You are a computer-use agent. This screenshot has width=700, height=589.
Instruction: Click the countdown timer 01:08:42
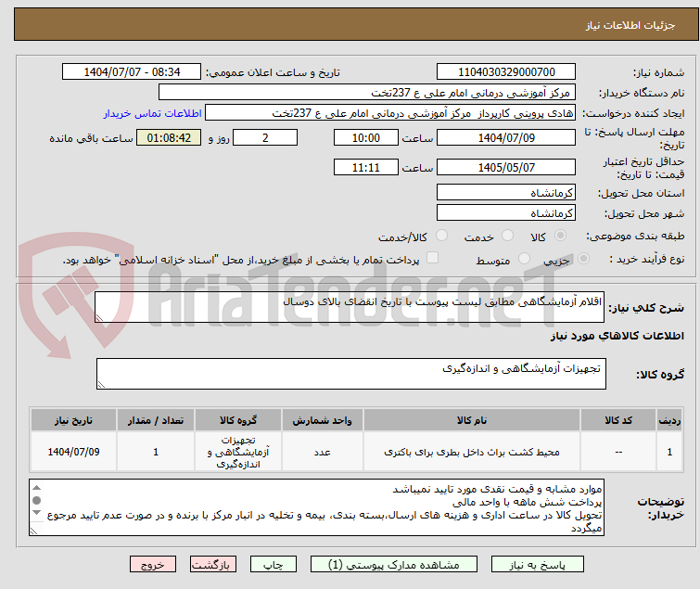[x=169, y=137]
